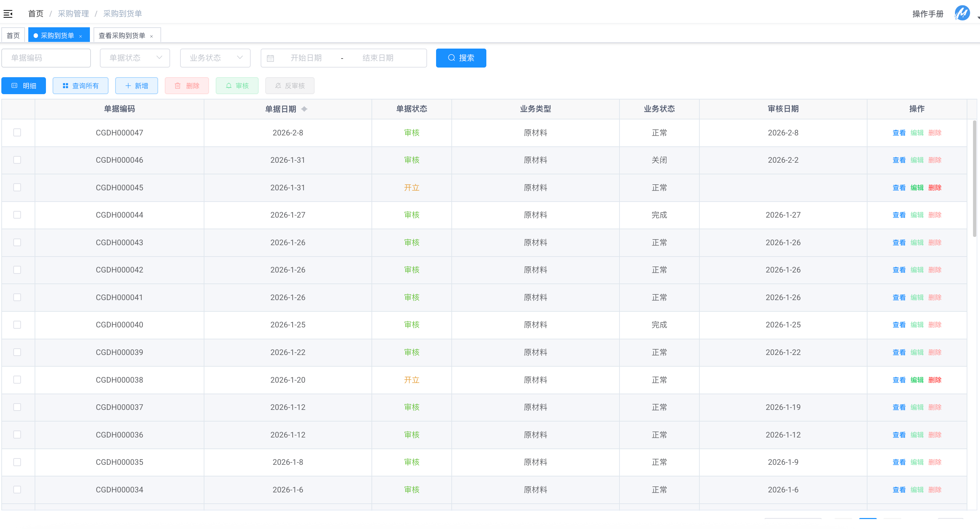Screen dimensions: 980x529
Task: Type in the 单据编码 search field
Action: 46,58
